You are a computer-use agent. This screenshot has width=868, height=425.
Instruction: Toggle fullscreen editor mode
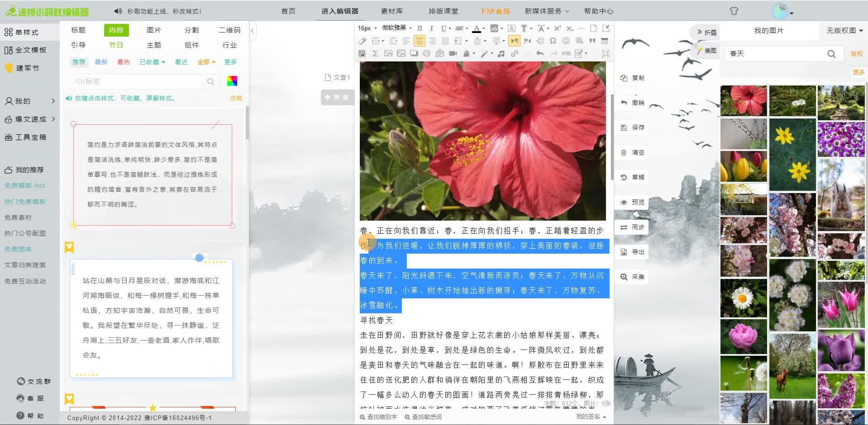606,54
